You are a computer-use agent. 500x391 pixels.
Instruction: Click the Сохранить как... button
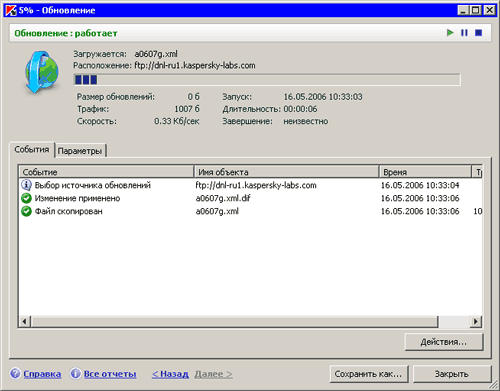pyautogui.click(x=369, y=374)
